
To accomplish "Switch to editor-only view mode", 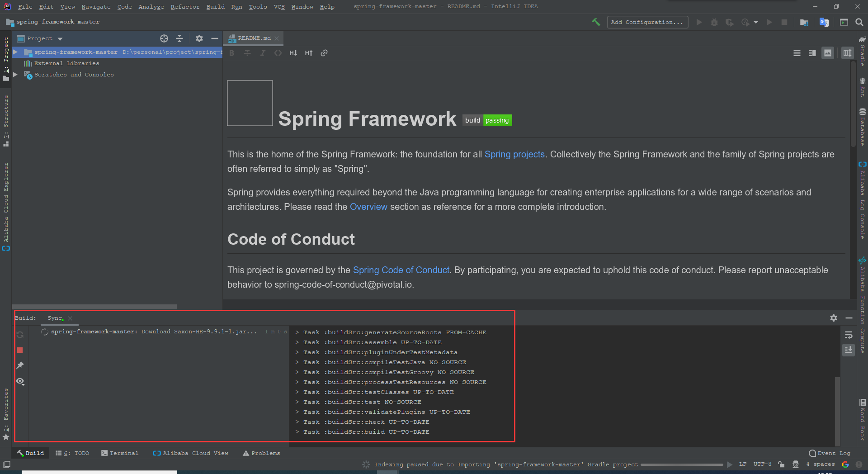I will coord(797,53).
